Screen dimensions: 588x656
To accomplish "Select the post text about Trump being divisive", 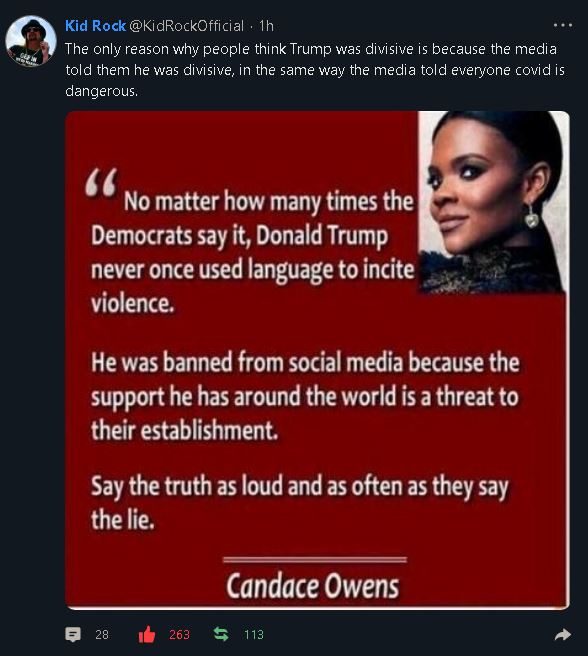I will click(x=315, y=70).
